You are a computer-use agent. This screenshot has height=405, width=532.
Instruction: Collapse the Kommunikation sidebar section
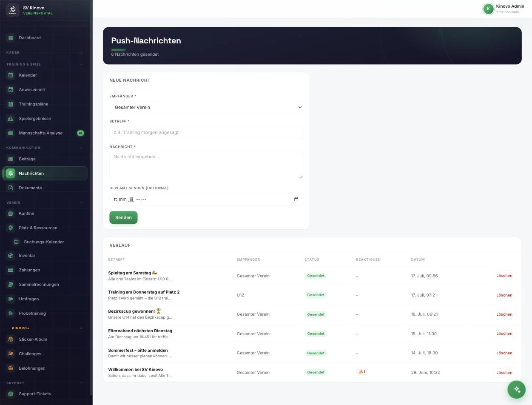click(81, 148)
